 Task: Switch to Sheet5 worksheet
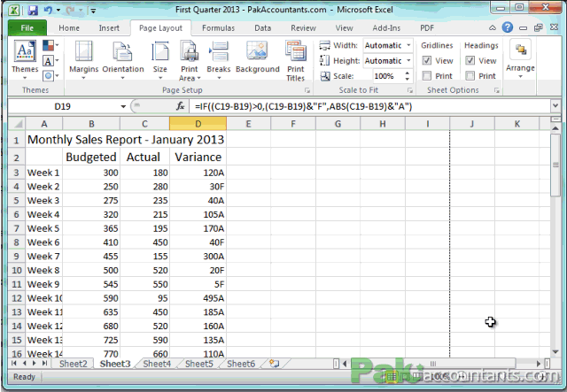point(198,364)
